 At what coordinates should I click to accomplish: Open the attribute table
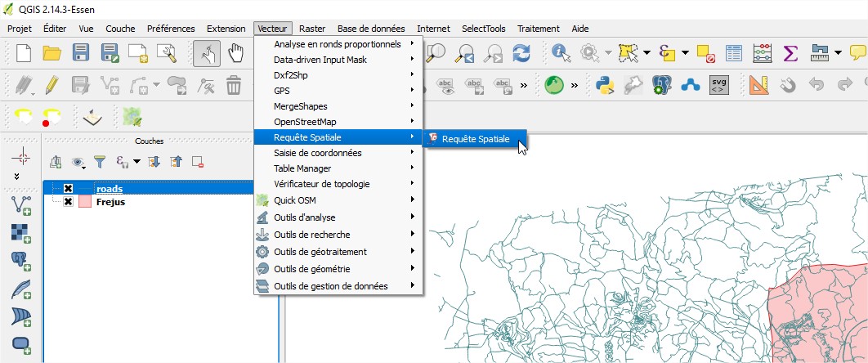pyautogui.click(x=734, y=53)
